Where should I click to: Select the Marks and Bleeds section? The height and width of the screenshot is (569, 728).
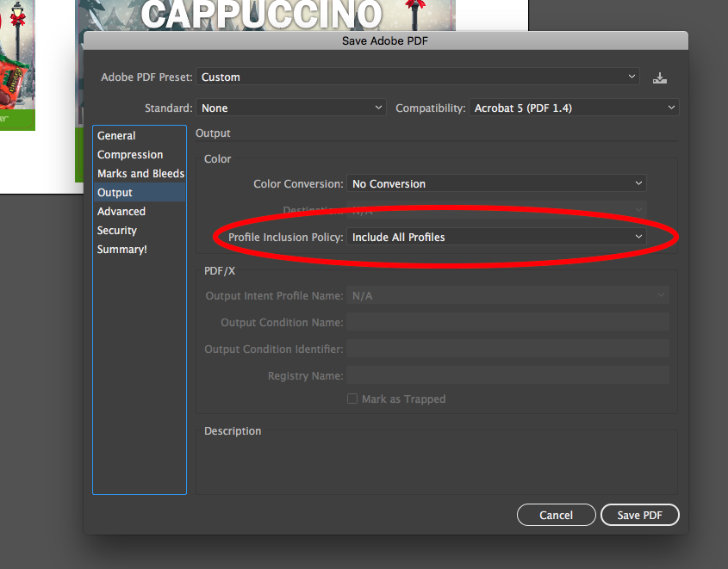(x=140, y=173)
